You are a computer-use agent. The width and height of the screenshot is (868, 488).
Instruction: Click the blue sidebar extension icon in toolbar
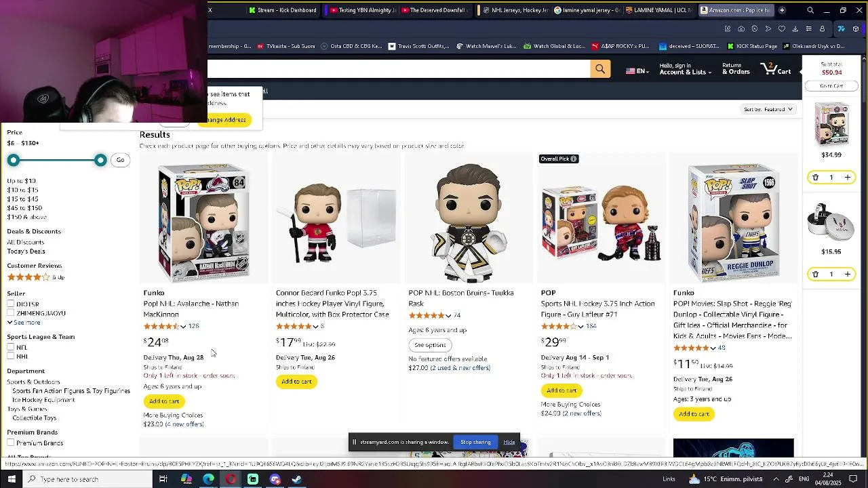(x=842, y=28)
